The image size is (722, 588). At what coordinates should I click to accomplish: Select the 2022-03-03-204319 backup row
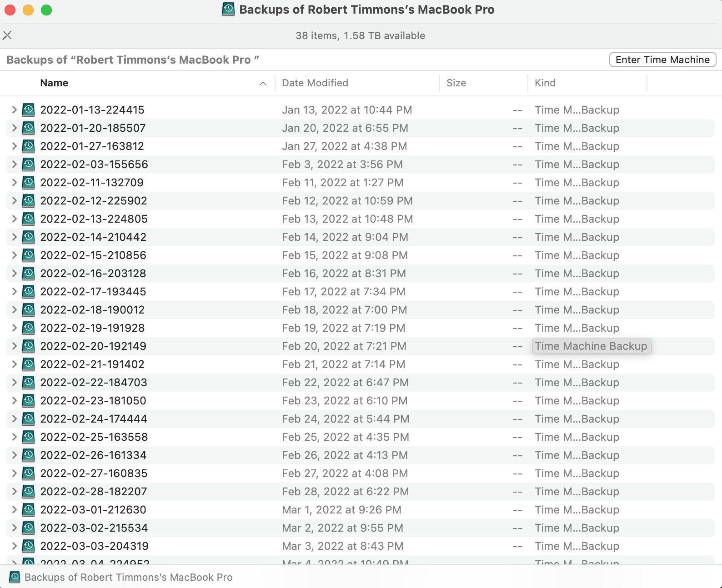(361, 546)
